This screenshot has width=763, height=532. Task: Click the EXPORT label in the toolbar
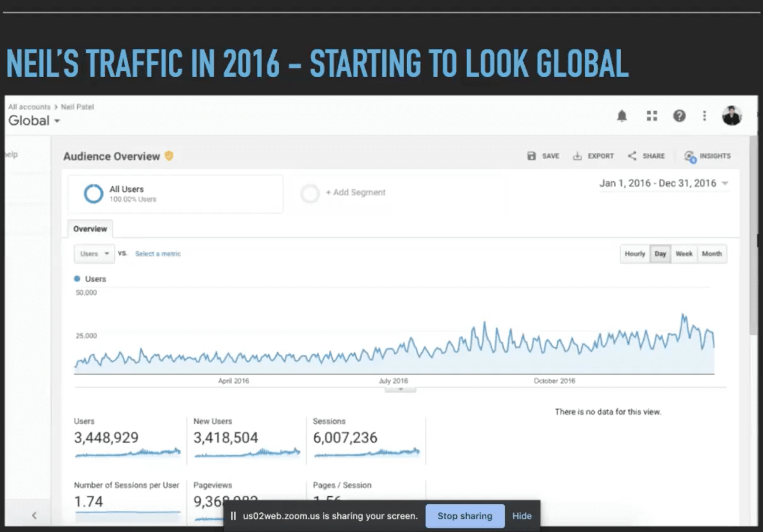click(601, 156)
